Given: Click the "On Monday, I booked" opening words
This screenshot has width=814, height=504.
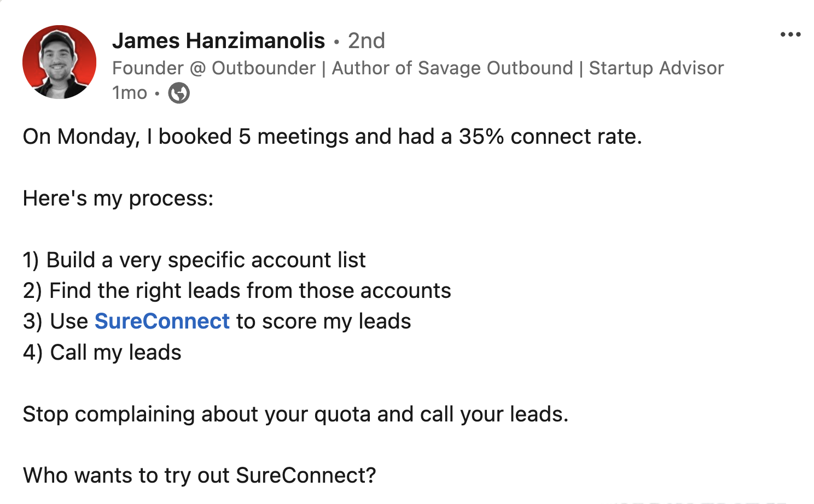Looking at the screenshot, I should [x=127, y=137].
